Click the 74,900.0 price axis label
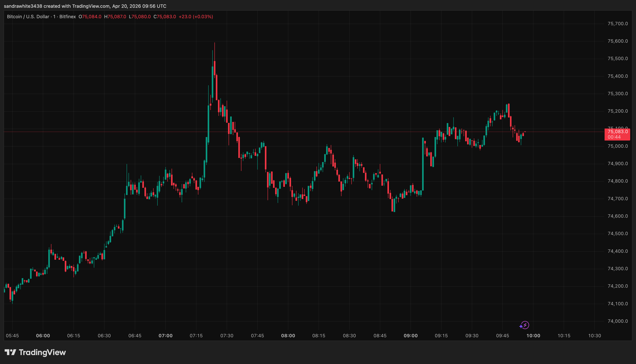The width and height of the screenshot is (636, 364). (x=618, y=164)
